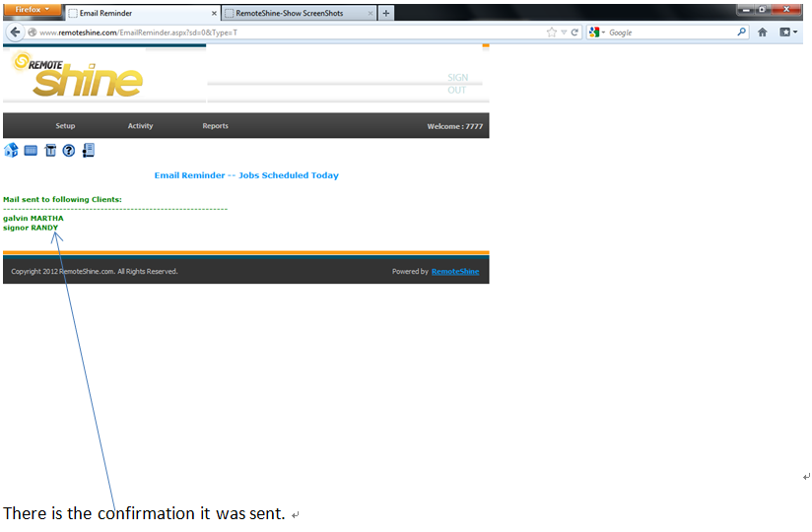Screen dimensions: 812x532
Task: Click the notebook log icon
Action: [89, 151]
